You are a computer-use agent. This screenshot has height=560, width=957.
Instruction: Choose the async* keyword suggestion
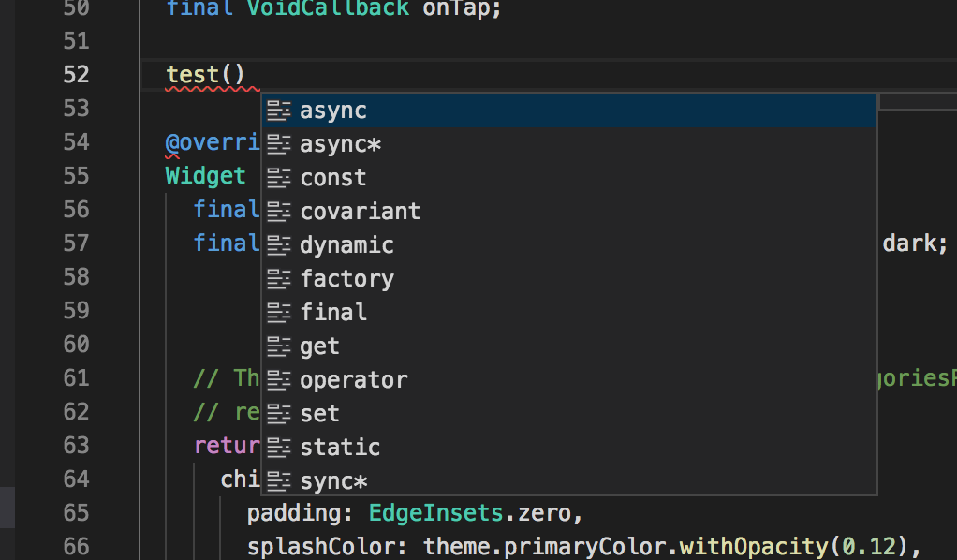(x=569, y=144)
